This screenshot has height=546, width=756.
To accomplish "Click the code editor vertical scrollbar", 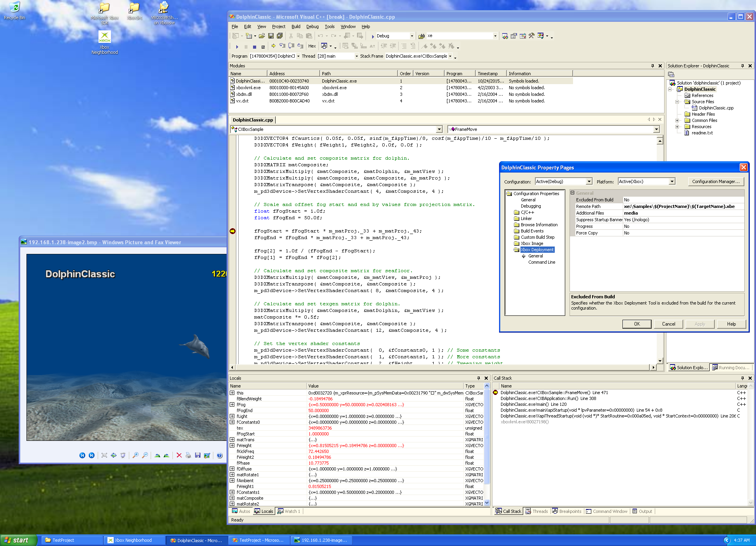I will [660, 251].
